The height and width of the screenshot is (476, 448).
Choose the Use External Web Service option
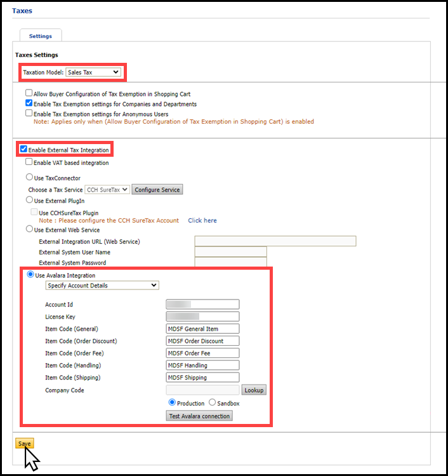29,229
